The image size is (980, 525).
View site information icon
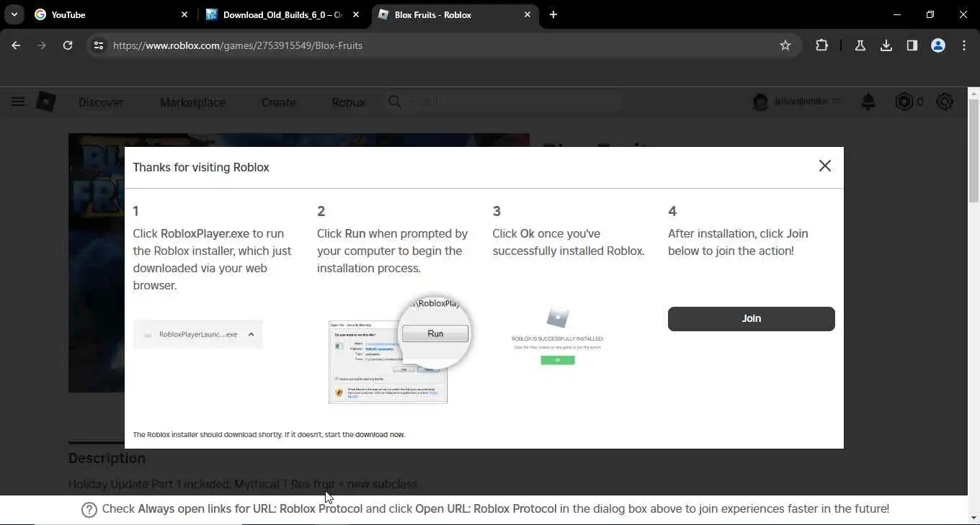99,45
